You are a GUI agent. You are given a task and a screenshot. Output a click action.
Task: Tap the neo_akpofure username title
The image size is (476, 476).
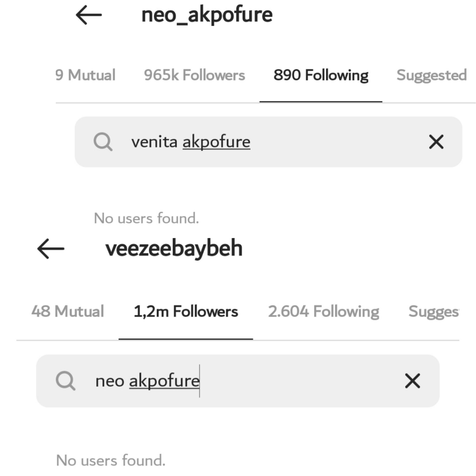pos(207,15)
